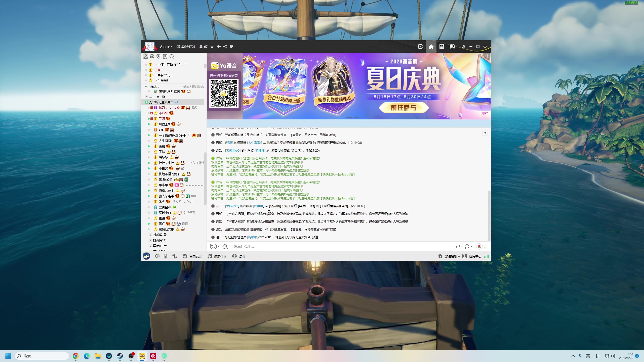Click the channel avatar image
644x362 pixels.
[x=150, y=47]
